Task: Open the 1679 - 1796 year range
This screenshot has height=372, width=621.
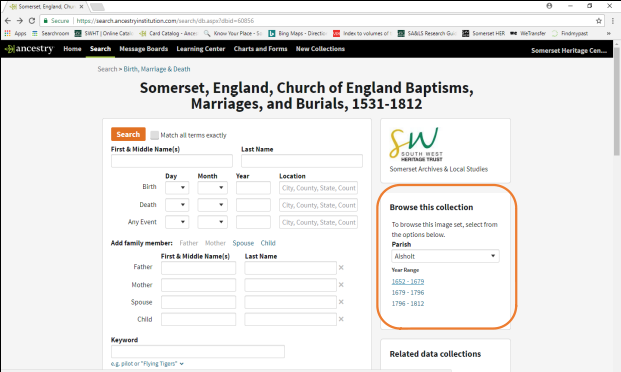Action: pos(408,292)
